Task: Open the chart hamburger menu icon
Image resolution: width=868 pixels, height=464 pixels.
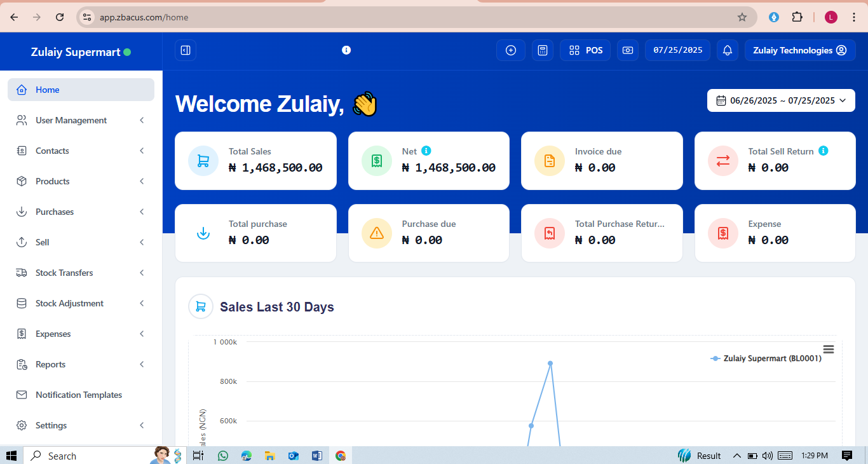Action: [x=828, y=349]
